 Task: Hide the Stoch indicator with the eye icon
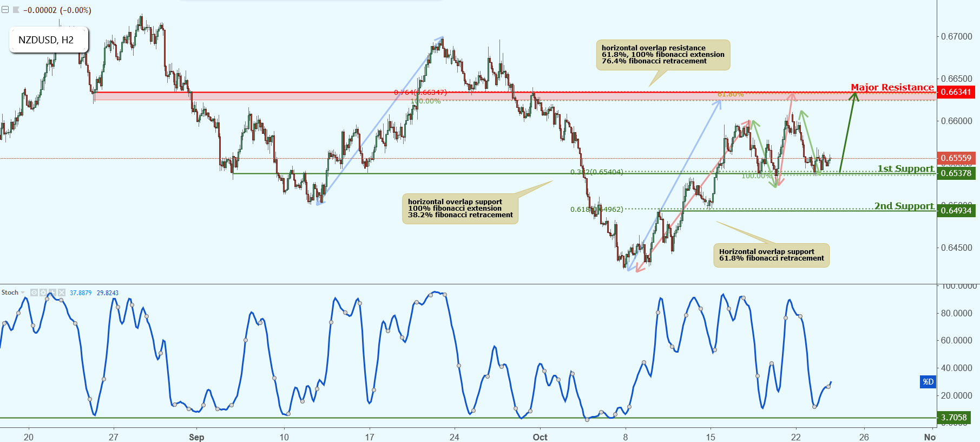[x=34, y=292]
